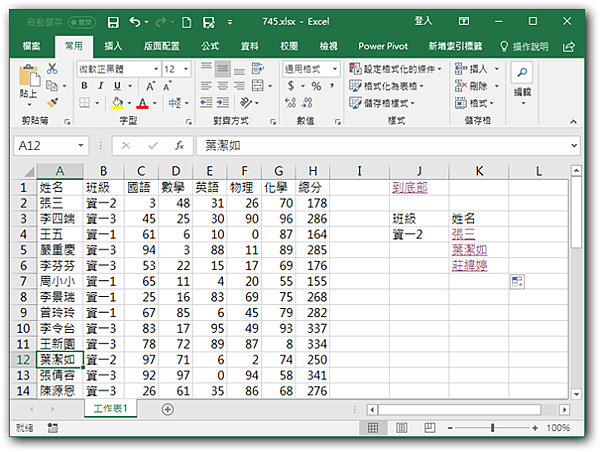The height and width of the screenshot is (452, 600).
Task: Open the Find and Select magnifier
Action: (x=522, y=72)
